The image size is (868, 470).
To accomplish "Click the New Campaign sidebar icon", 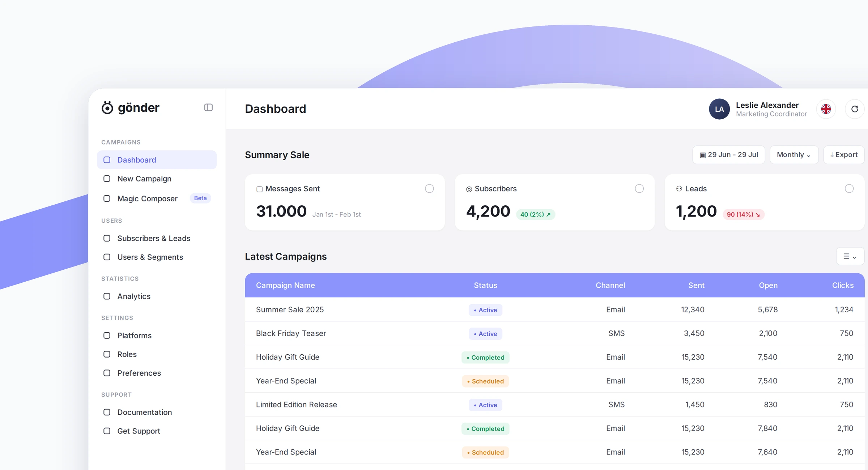I will [107, 179].
